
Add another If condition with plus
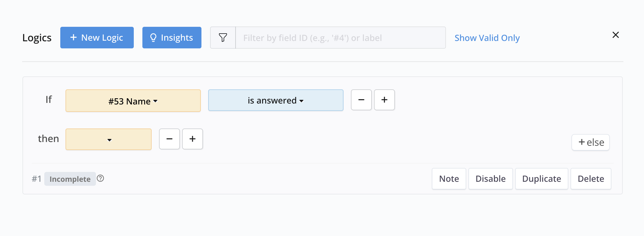[384, 100]
